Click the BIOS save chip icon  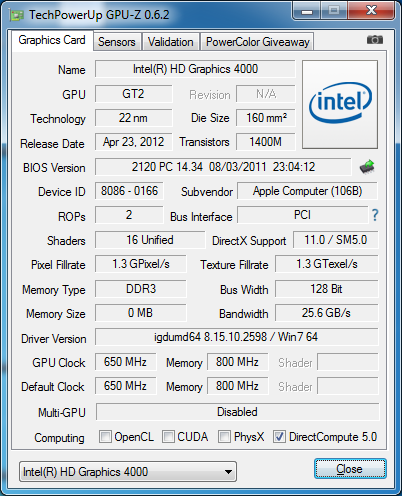[367, 166]
